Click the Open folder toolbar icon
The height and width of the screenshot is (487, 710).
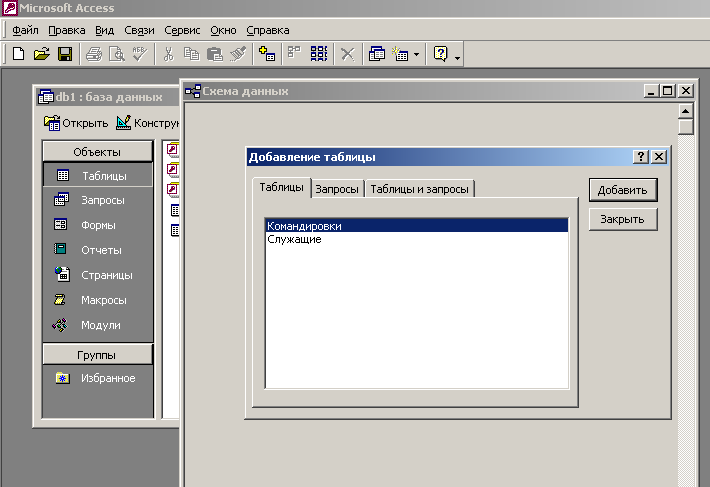pos(42,54)
